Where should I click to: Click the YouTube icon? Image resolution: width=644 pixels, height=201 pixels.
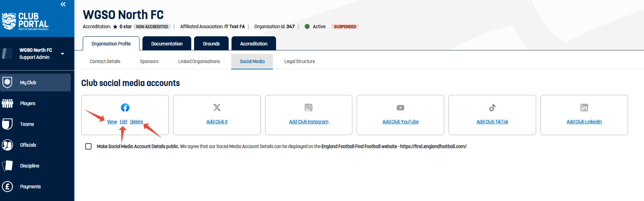point(400,108)
